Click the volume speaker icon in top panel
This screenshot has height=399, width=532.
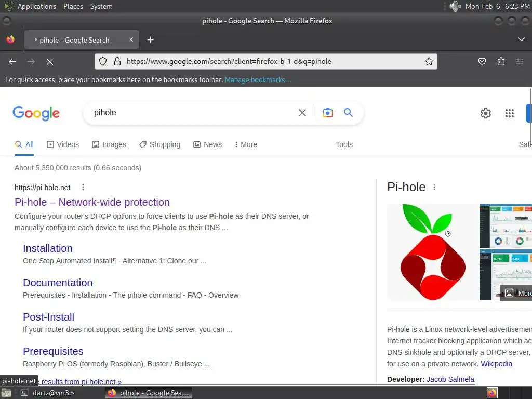[x=455, y=6]
